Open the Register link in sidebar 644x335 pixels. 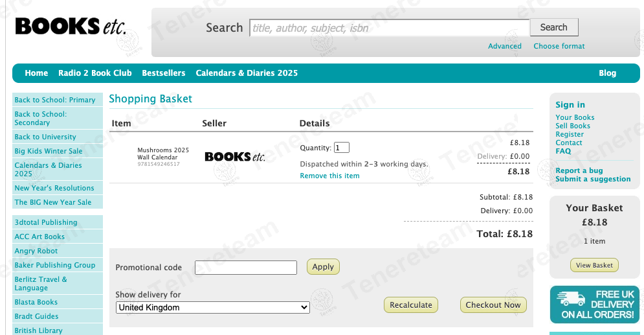(x=570, y=134)
